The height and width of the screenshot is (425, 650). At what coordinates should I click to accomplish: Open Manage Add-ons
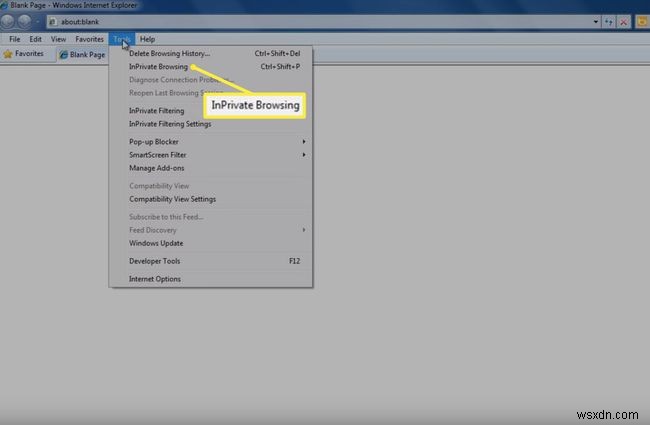tap(211, 168)
